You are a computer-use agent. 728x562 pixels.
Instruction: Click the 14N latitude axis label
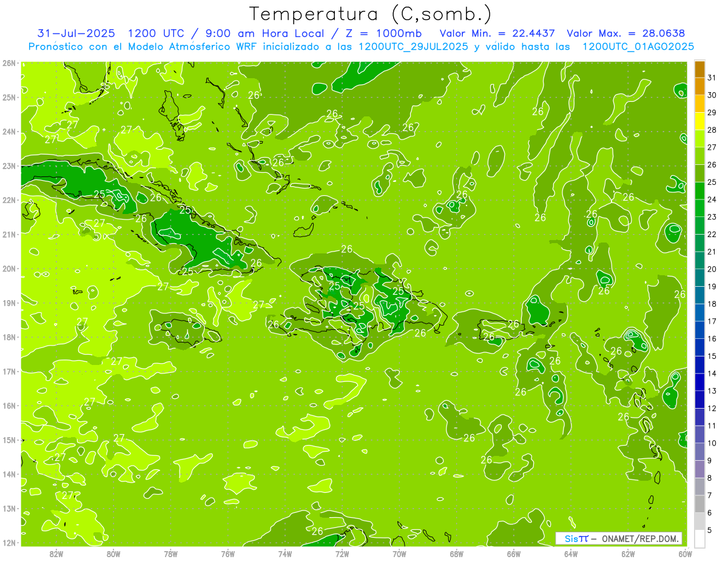8,474
